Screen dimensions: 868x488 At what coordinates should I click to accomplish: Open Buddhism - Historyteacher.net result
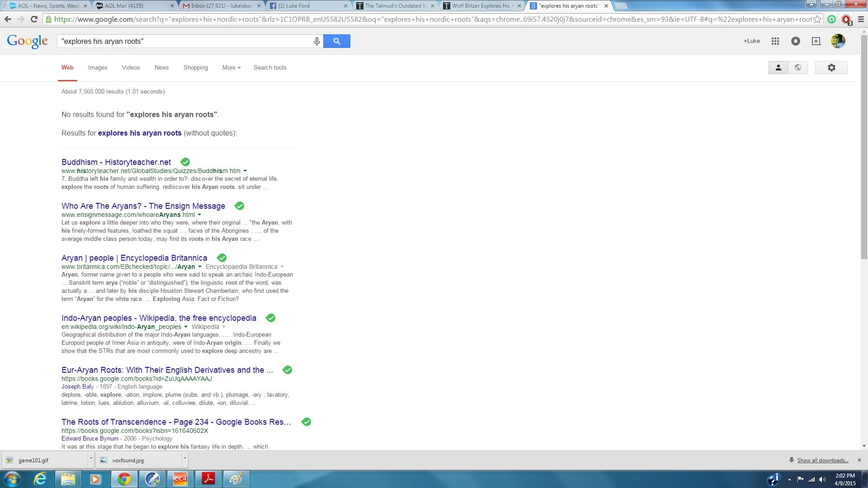point(116,162)
